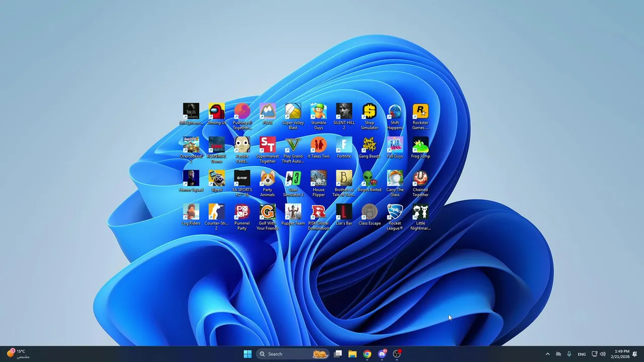The height and width of the screenshot is (362, 644).
Task: Open the Frog Jump shortcut
Action: pyautogui.click(x=421, y=148)
